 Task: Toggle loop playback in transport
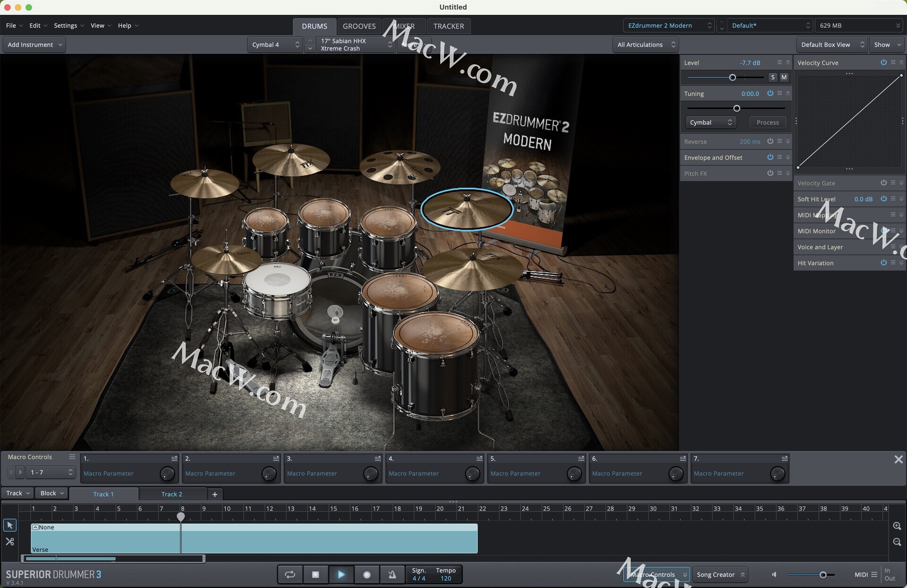(290, 574)
